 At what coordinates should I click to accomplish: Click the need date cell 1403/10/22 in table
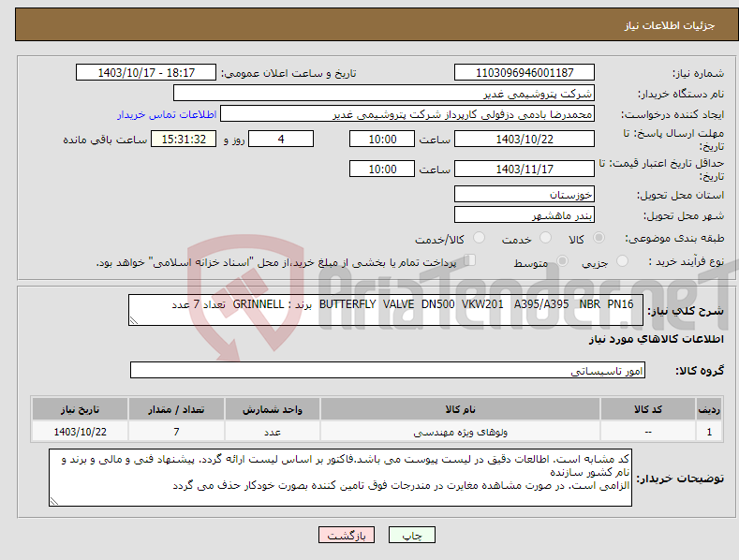click(81, 432)
